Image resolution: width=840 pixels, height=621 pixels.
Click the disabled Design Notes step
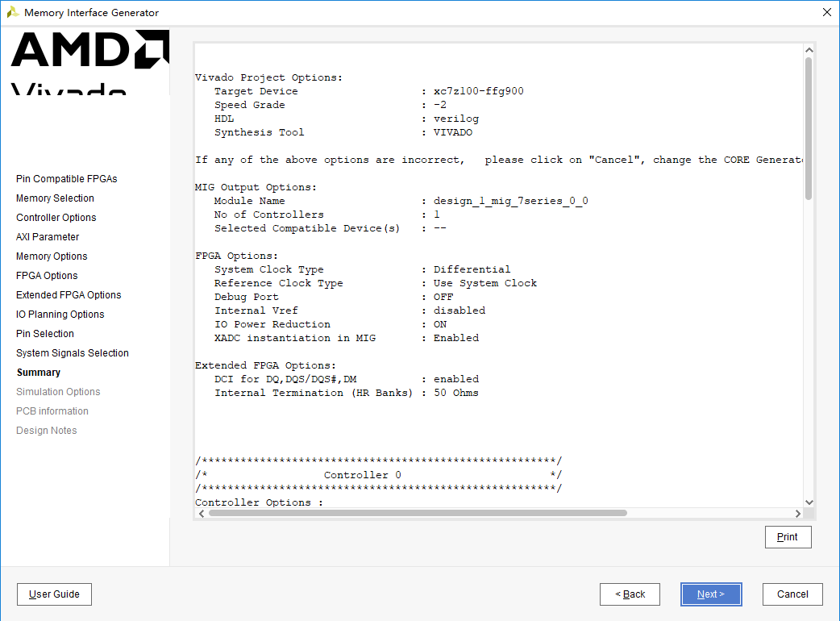tap(47, 430)
